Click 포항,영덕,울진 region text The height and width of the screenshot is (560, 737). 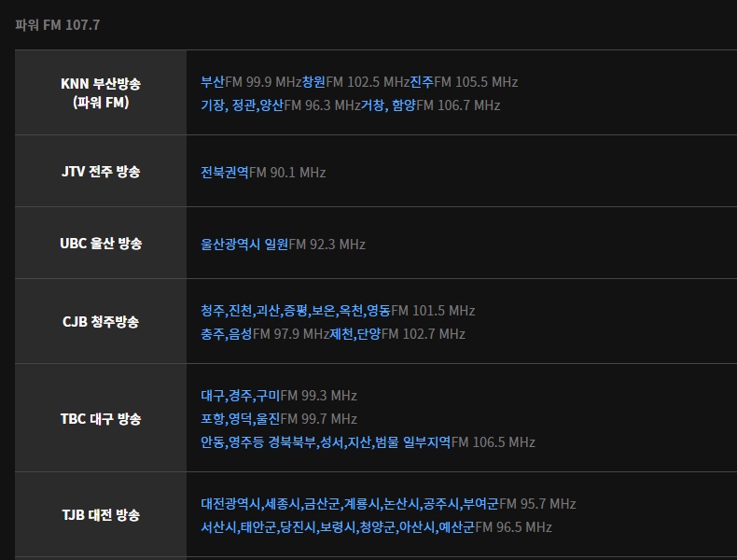pyautogui.click(x=240, y=419)
